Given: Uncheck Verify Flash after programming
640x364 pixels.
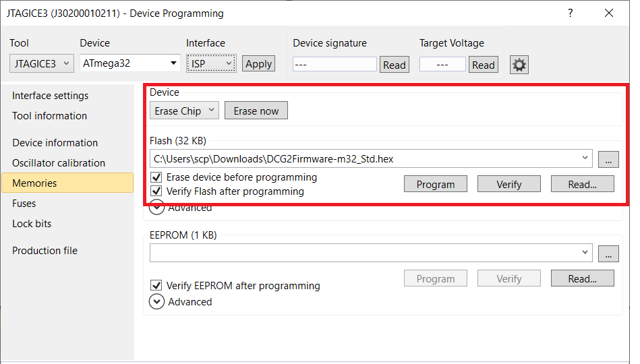Looking at the screenshot, I should point(156,191).
